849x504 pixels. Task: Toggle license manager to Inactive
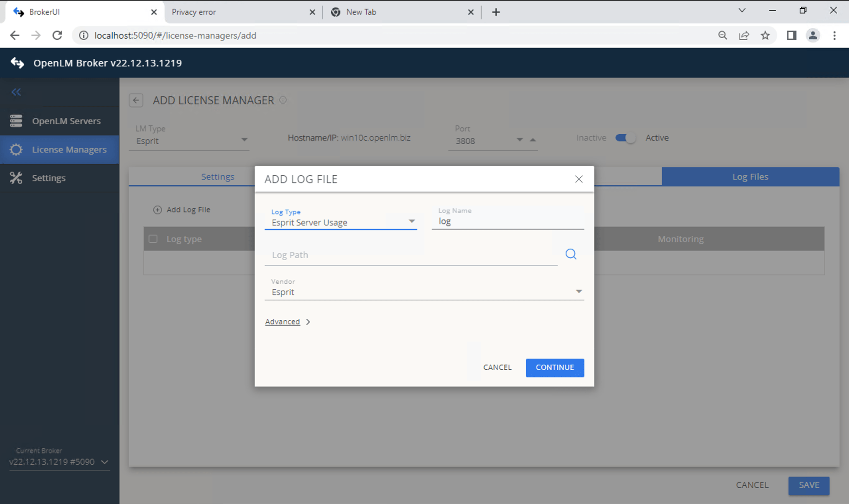626,138
